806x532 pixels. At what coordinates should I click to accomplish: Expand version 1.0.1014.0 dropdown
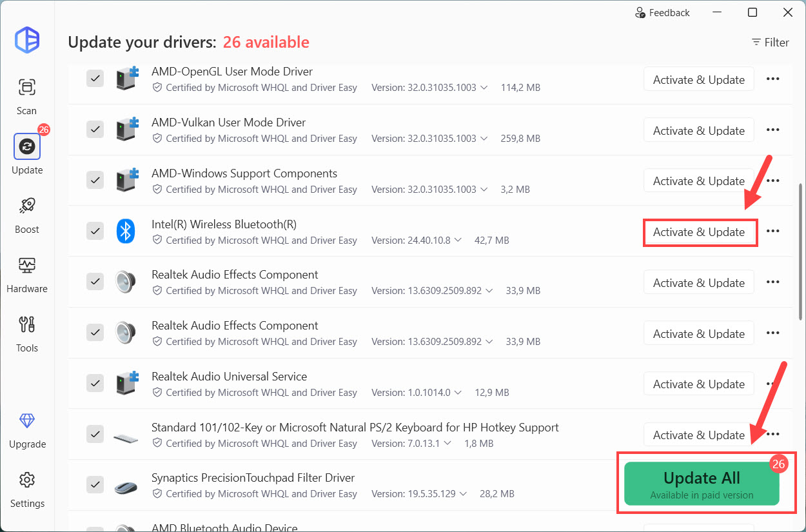(x=458, y=393)
